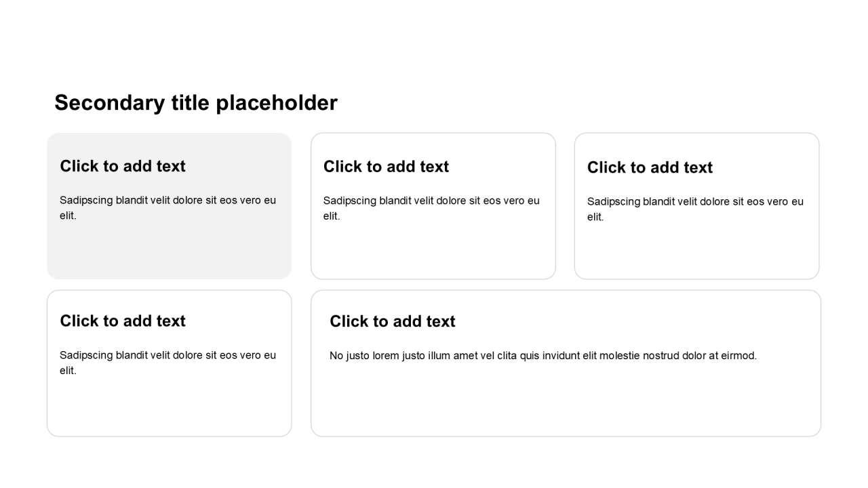Select the heading of the top-right card
This screenshot has height=488, width=868.
pos(650,167)
